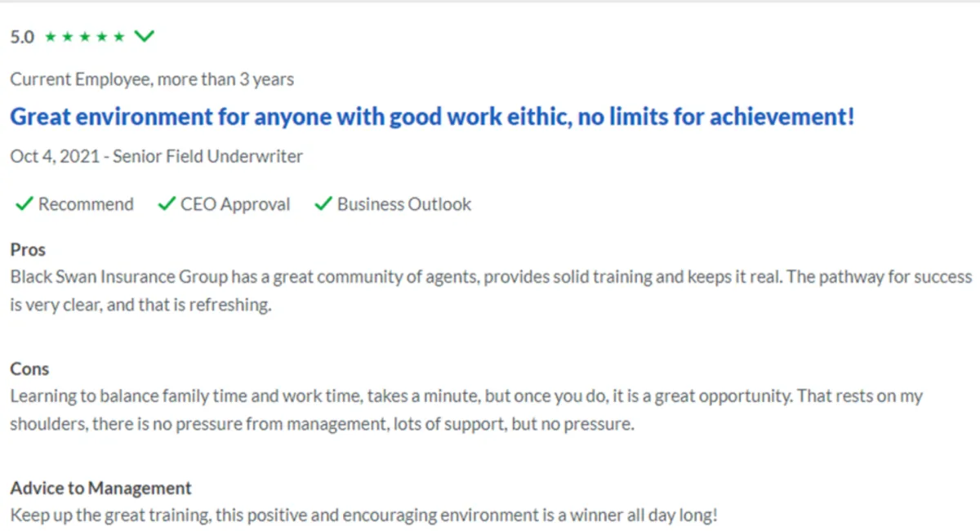Image resolution: width=980 pixels, height=531 pixels.
Task: Click the Cons section heading
Action: [x=29, y=369]
